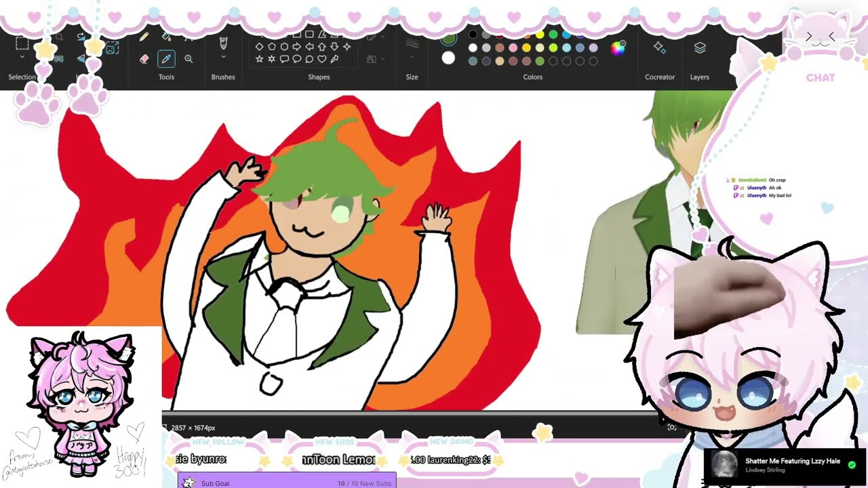Choose the four-point star shape
The height and width of the screenshot is (488, 868).
click(347, 47)
